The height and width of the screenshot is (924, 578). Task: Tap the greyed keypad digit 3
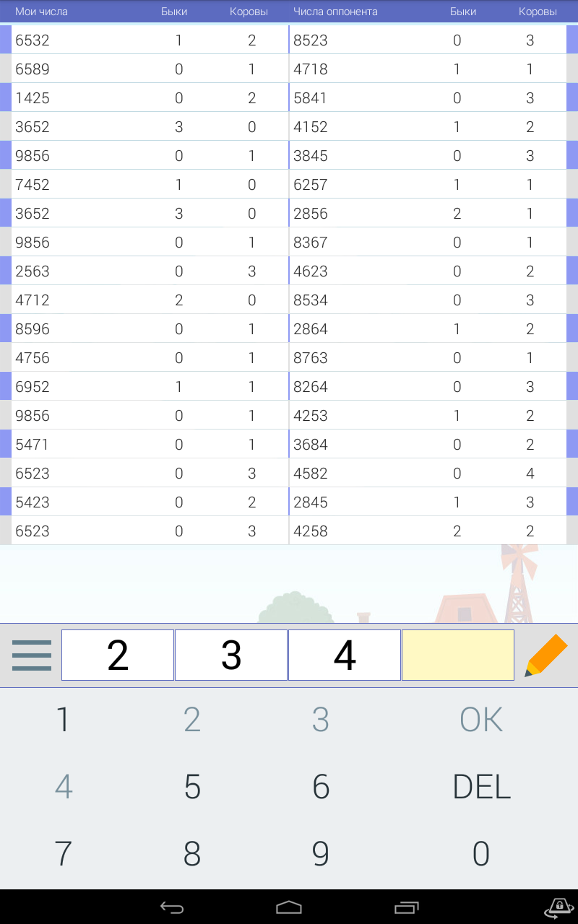tap(321, 720)
